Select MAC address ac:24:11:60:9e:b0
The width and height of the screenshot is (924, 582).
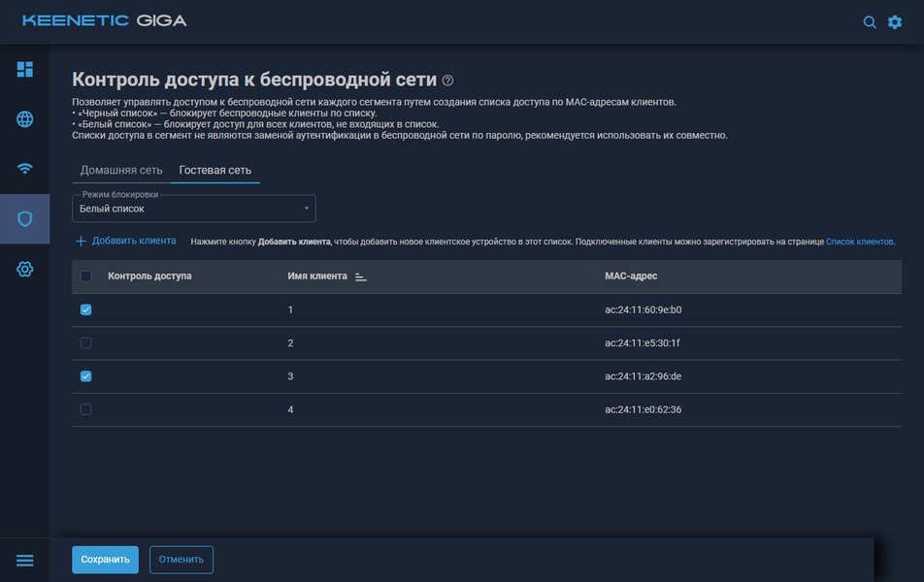click(643, 309)
